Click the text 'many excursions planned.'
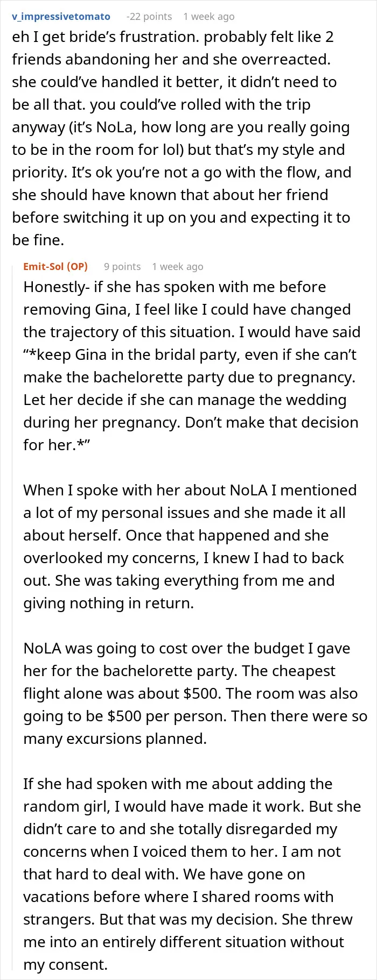The image size is (377, 980). pyautogui.click(x=115, y=739)
